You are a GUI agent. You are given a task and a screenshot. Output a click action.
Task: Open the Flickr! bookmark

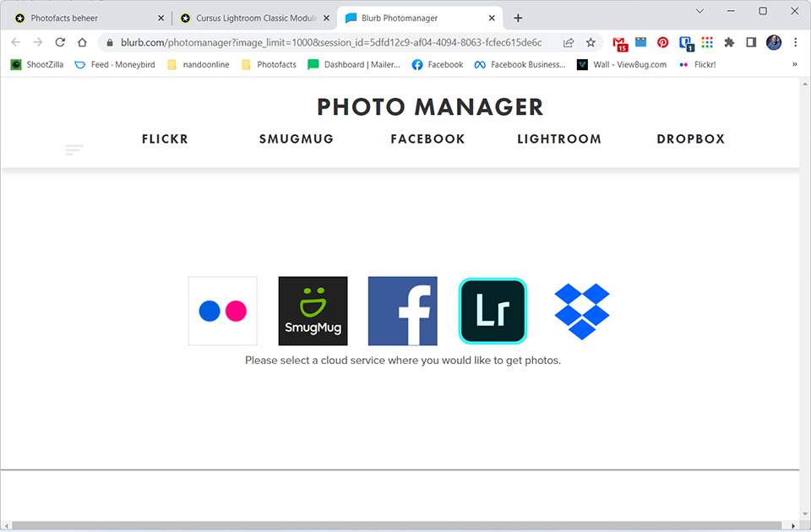pos(698,65)
